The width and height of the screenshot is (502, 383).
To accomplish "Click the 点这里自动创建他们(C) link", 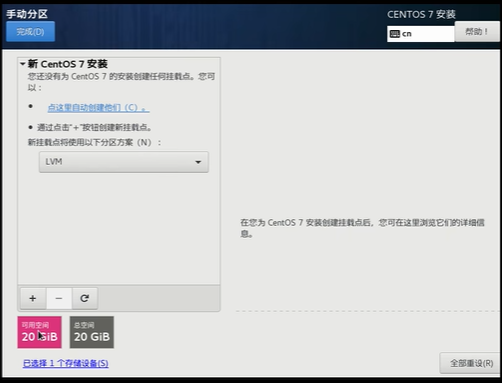I will coord(98,108).
